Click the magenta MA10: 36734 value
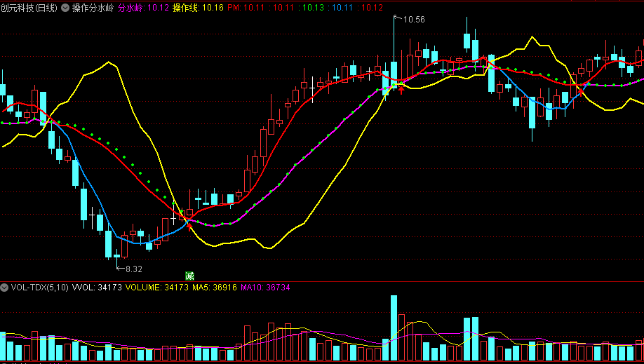Image resolution: width=644 pixels, height=364 pixels. tap(265, 288)
